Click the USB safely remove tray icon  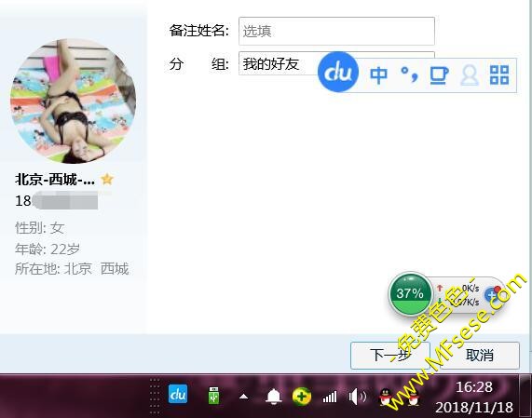click(x=213, y=396)
